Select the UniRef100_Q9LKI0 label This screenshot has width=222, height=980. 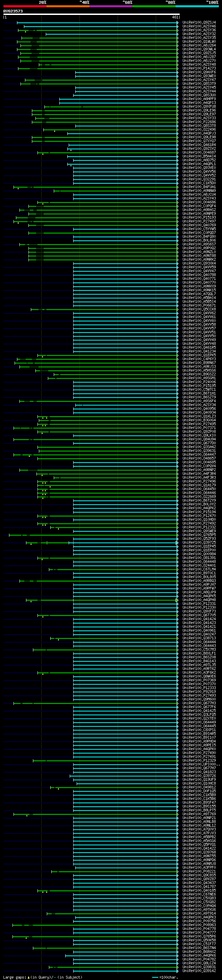point(199,436)
